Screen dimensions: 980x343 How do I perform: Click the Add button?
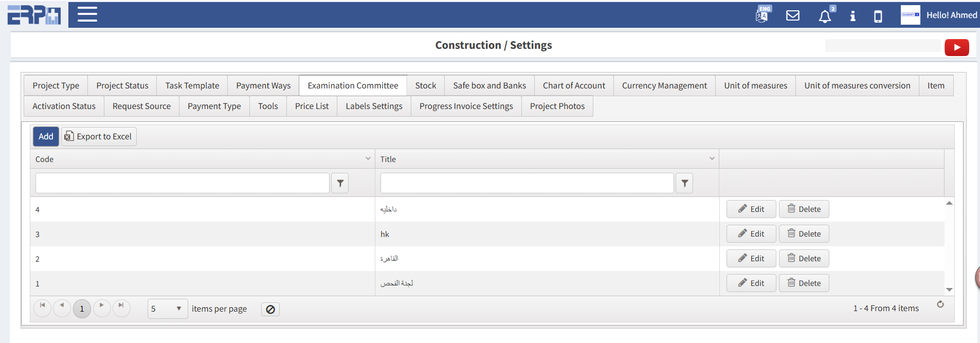tap(46, 136)
